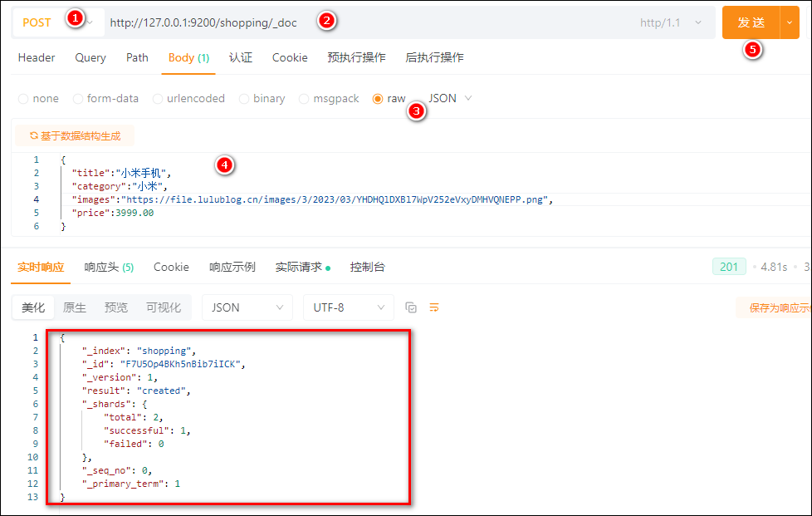
Task: Switch to the response Cookie tab
Action: tap(171, 268)
